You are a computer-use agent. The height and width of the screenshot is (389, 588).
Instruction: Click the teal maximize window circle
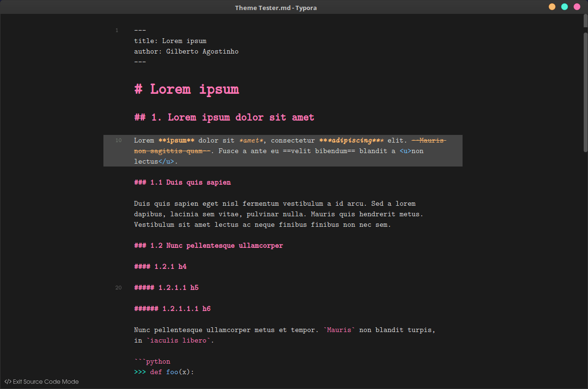565,7
